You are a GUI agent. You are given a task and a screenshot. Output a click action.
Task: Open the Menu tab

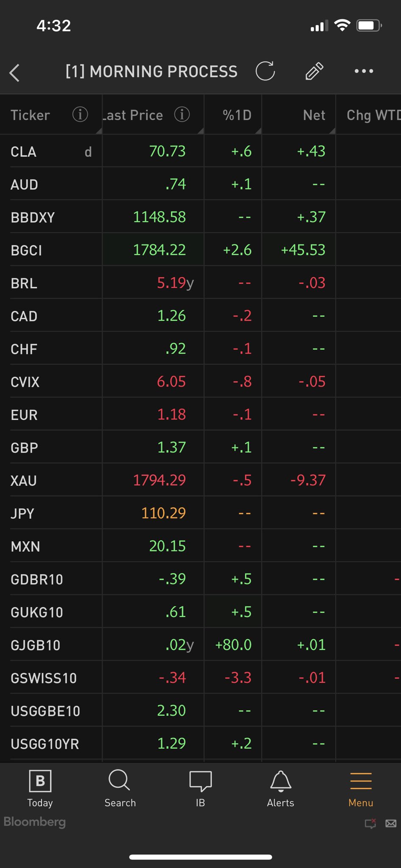tap(361, 788)
